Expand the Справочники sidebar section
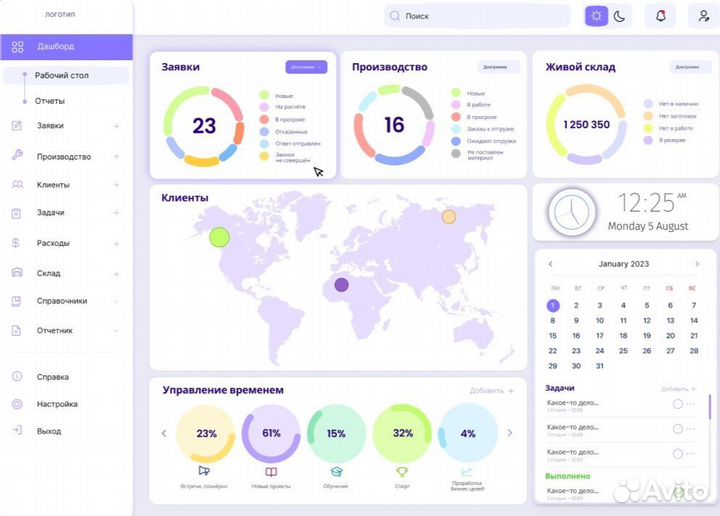This screenshot has width=720, height=516. click(x=116, y=301)
